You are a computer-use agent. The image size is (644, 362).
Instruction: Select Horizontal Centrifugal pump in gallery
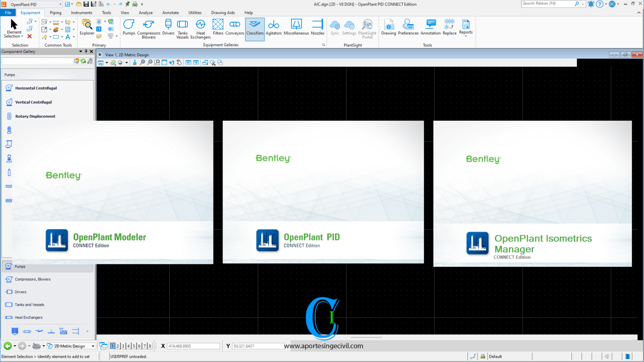coord(36,88)
